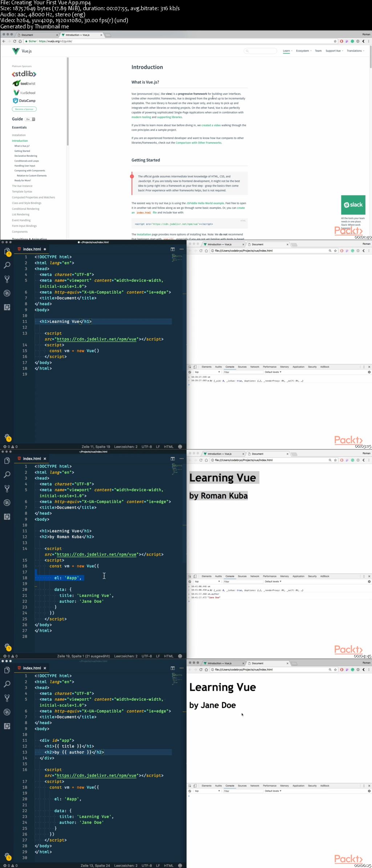The image size is (372, 868).
Task: Expand the Support Vue menu
Action: click(x=334, y=51)
